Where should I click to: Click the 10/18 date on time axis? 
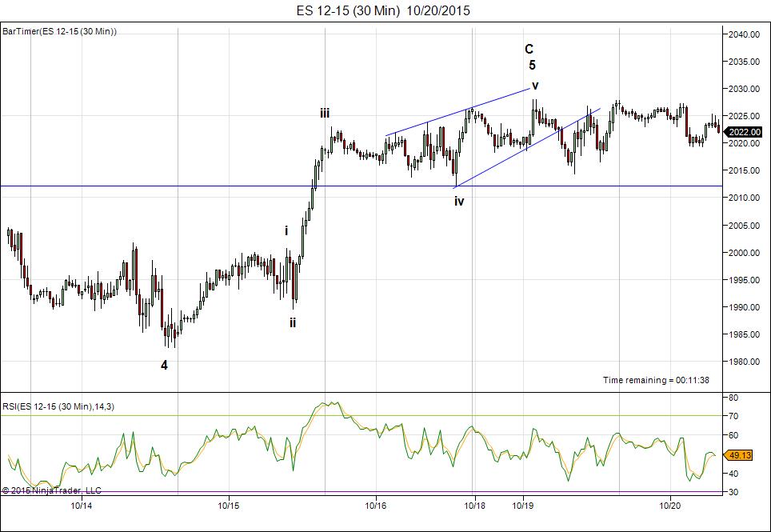click(x=473, y=505)
